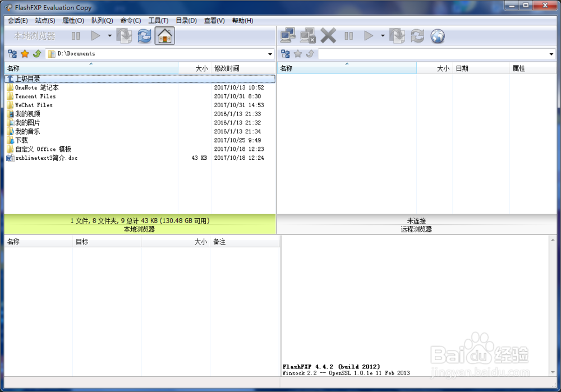This screenshot has height=392, width=561.
Task: Sort remote list by 名称 column
Action: (x=347, y=68)
